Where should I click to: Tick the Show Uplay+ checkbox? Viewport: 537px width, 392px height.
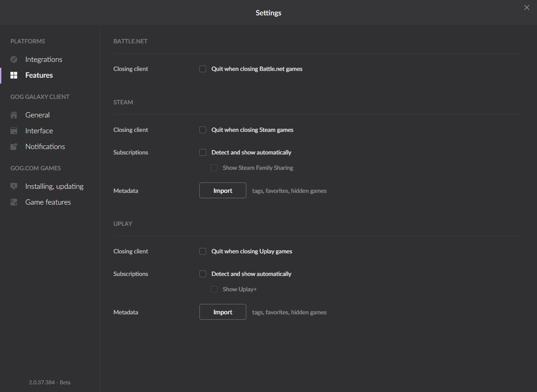(x=214, y=289)
